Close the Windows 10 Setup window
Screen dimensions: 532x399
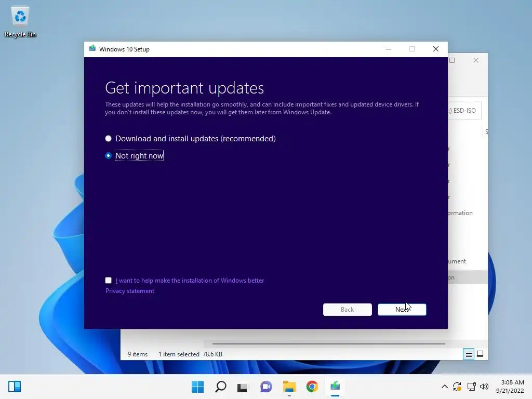coord(436,49)
